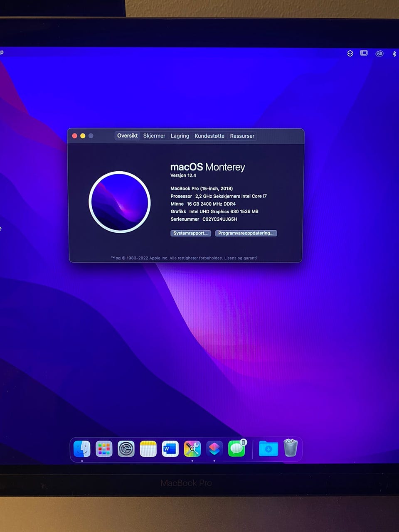Launch Launchpad from the Dock
This screenshot has height=532, width=399.
(104, 449)
